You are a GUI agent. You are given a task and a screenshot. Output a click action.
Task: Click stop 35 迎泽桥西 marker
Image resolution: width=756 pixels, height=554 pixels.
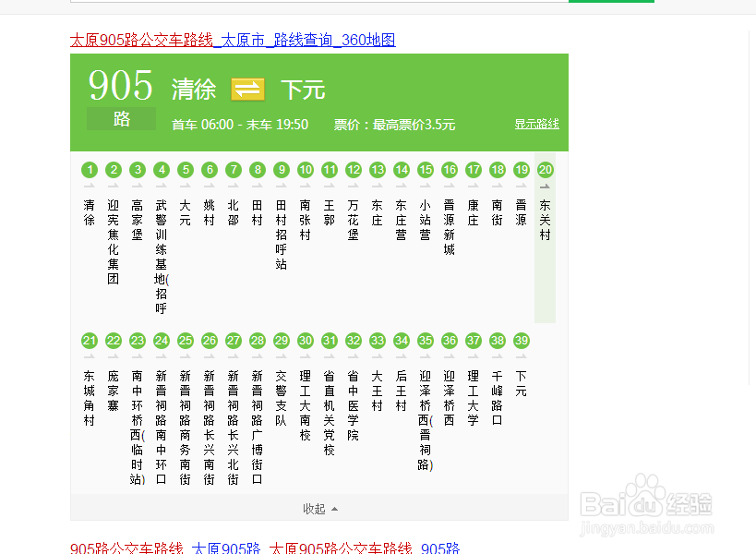pyautogui.click(x=425, y=341)
